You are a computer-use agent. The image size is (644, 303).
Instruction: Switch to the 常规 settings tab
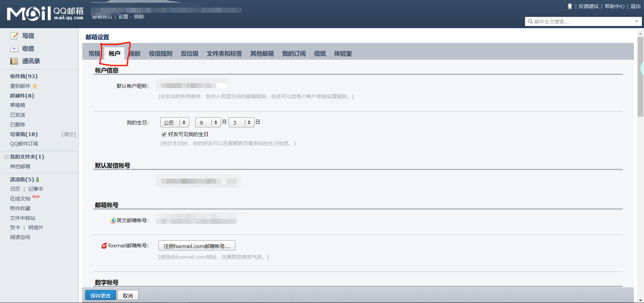coord(94,54)
